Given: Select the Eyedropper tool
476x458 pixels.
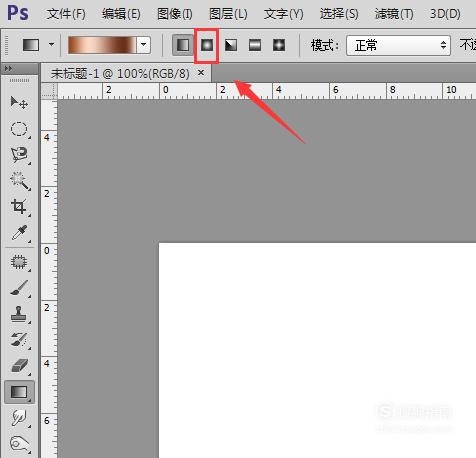Looking at the screenshot, I should (x=19, y=232).
